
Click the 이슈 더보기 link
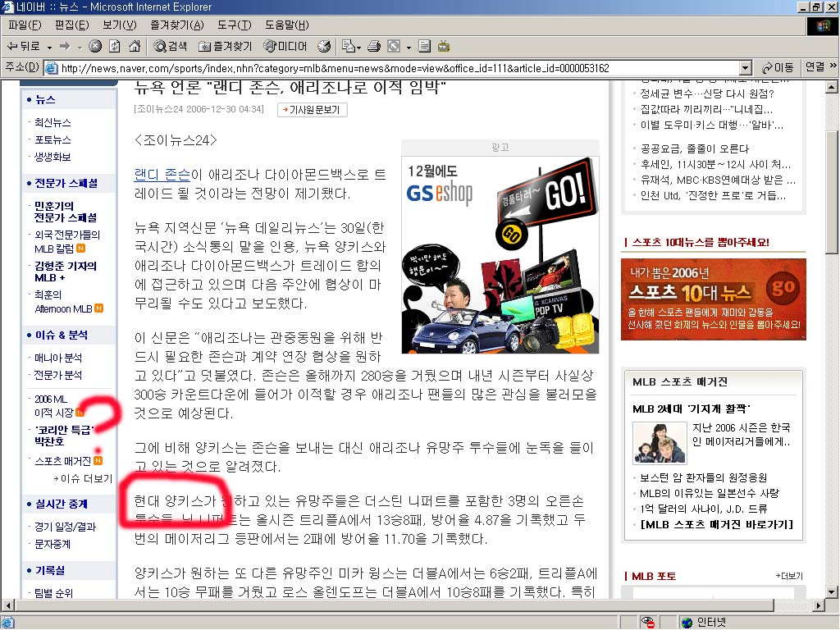(x=84, y=478)
